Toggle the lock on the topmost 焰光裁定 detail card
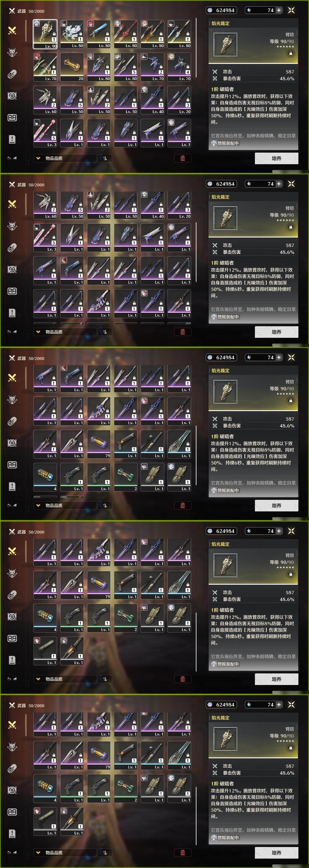Viewport: 309px width, 868px height. click(x=290, y=53)
